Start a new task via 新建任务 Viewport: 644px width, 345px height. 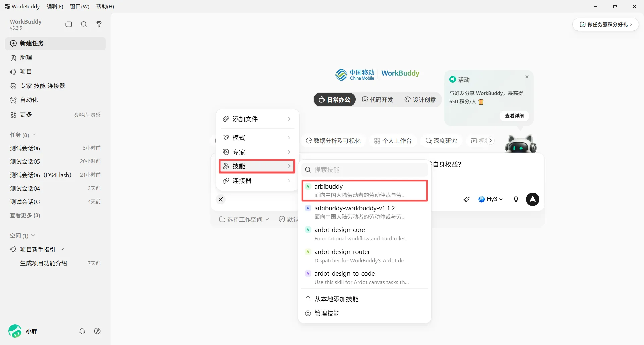coord(55,43)
